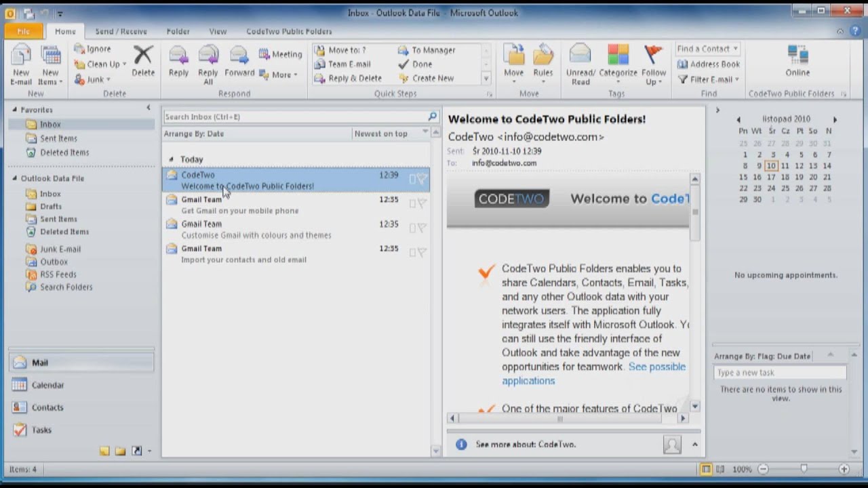Click the Reply & Delete quick step
This screenshot has height=488, width=868.
348,79
